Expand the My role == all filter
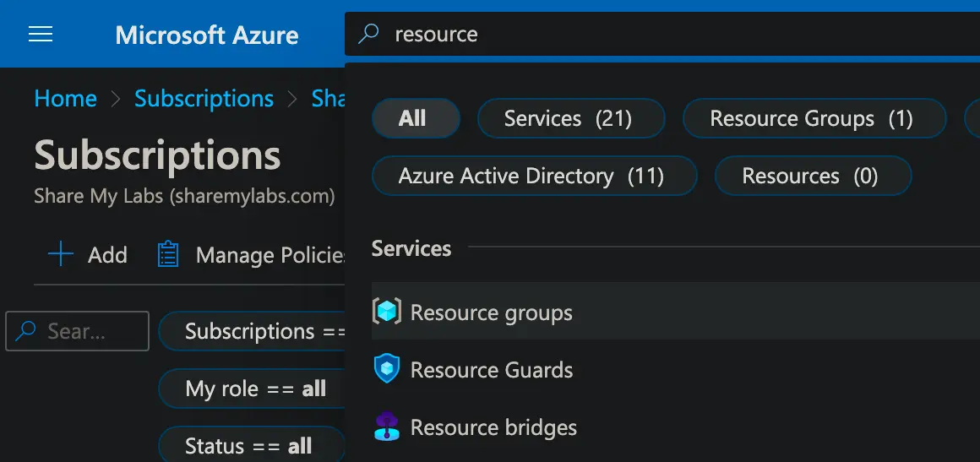980x462 pixels. pos(254,389)
